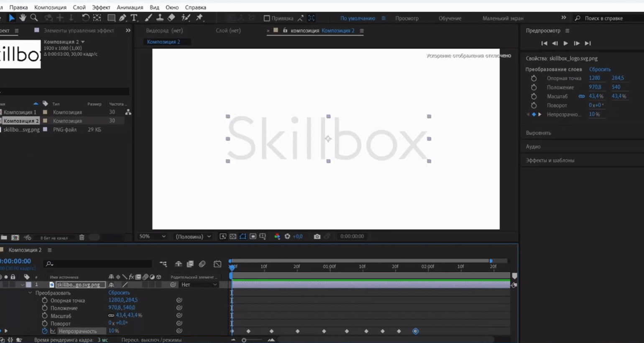Create new folder in Project panel
The width and height of the screenshot is (644, 343).
[4, 238]
